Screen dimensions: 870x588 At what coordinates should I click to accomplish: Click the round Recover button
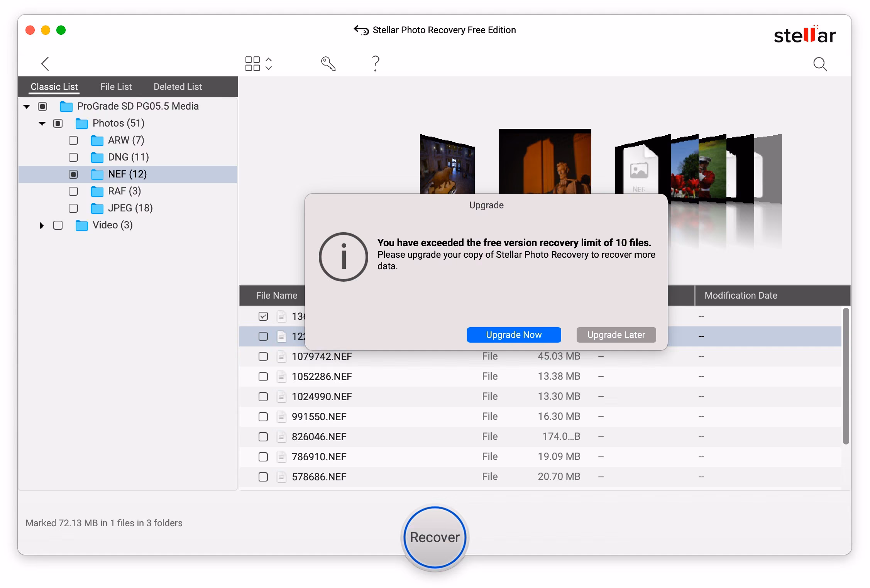pyautogui.click(x=435, y=537)
